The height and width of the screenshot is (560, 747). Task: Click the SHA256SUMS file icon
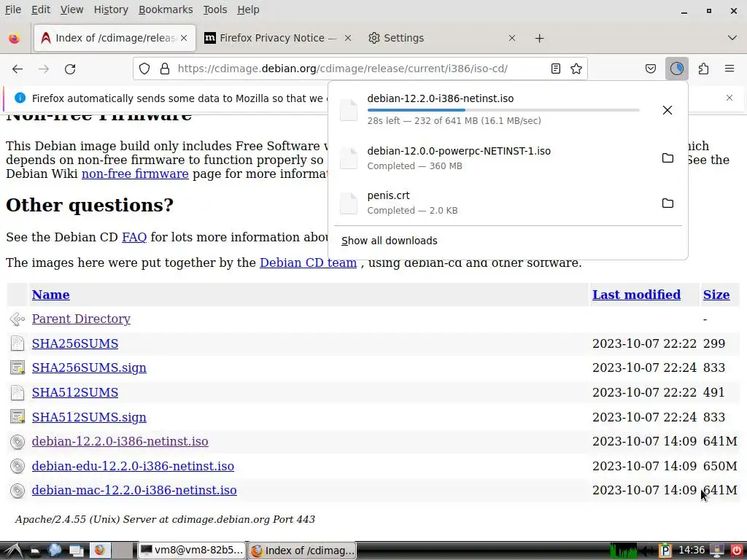(x=18, y=343)
